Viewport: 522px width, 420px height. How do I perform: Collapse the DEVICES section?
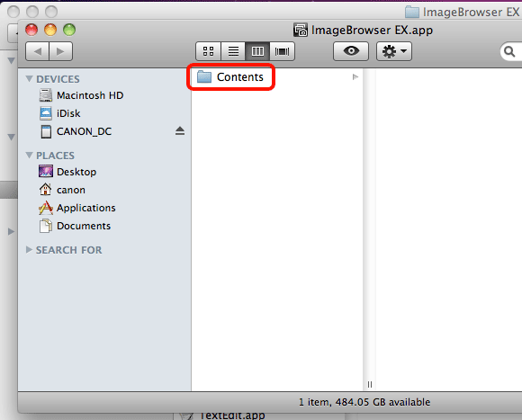[x=30, y=79]
